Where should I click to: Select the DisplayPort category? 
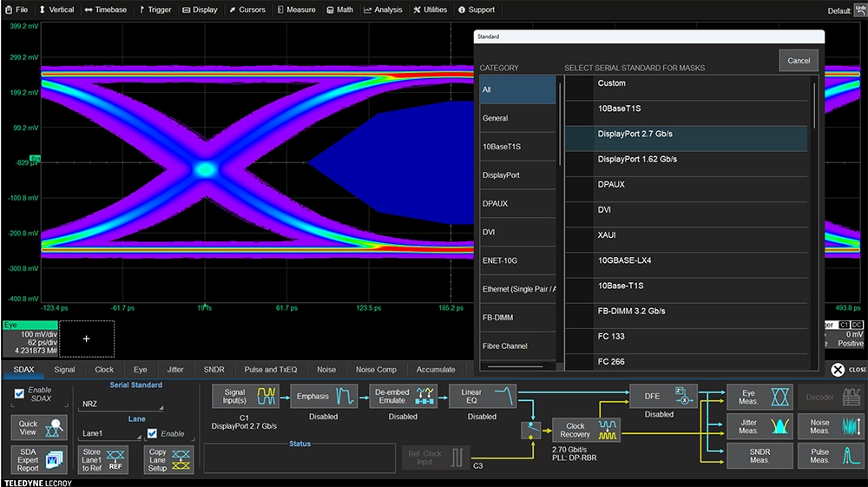(517, 174)
